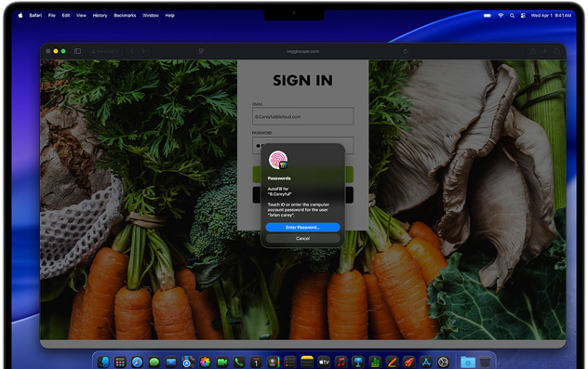Screen dimensions: 588x369
Task: Launch Photos app in the Dock
Action: pos(205,362)
